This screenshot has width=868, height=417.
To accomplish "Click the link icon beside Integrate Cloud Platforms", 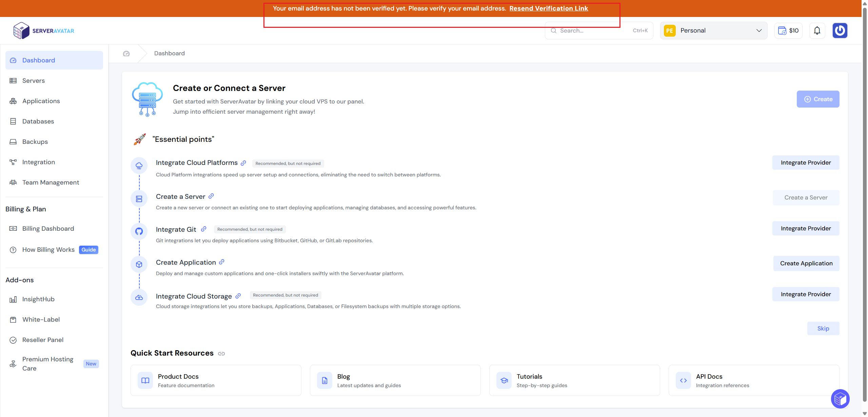I will (x=243, y=163).
